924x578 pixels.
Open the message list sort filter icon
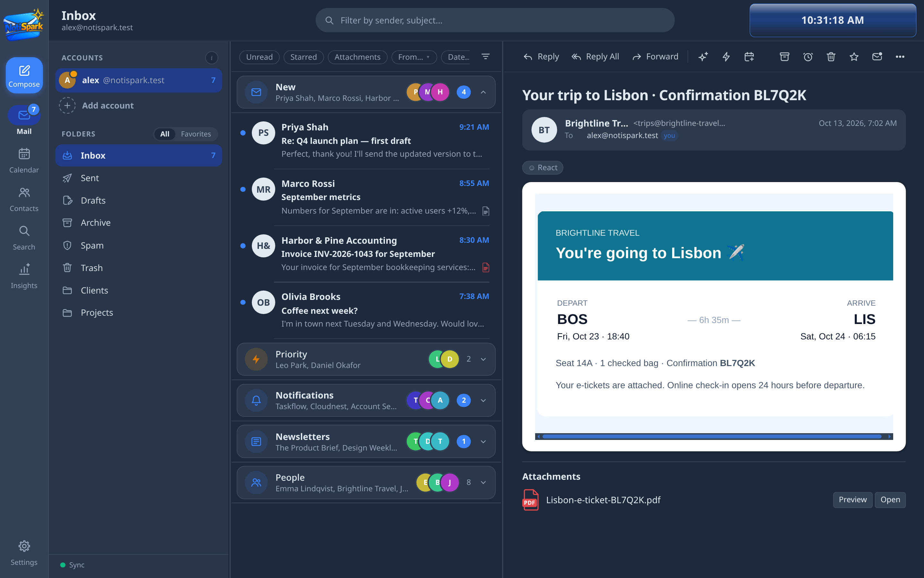click(x=485, y=57)
